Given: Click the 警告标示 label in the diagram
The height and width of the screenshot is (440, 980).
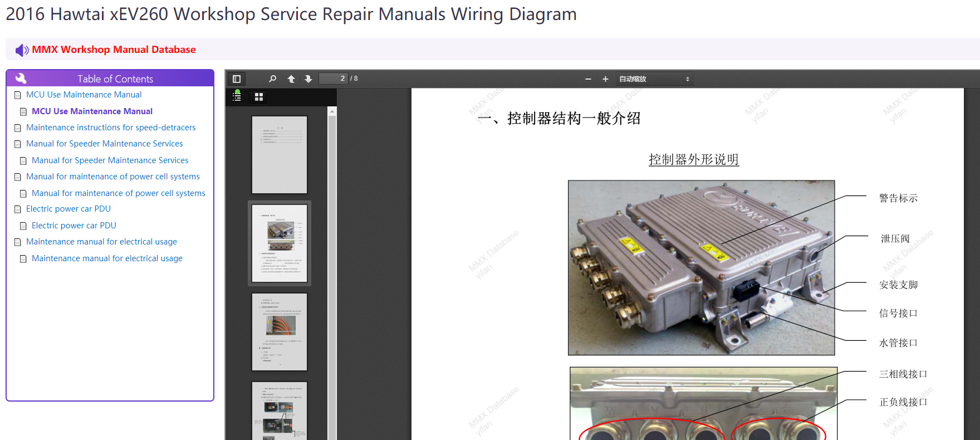Looking at the screenshot, I should [x=898, y=198].
